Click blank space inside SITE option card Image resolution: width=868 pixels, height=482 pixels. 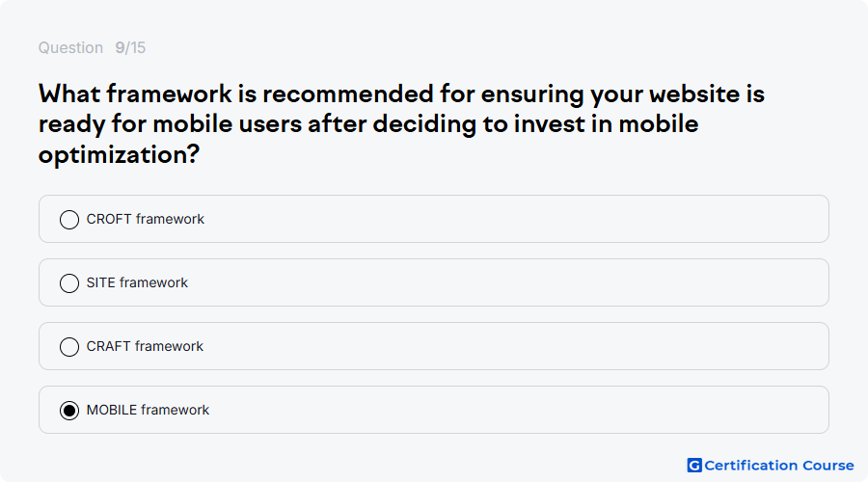tap(499, 282)
